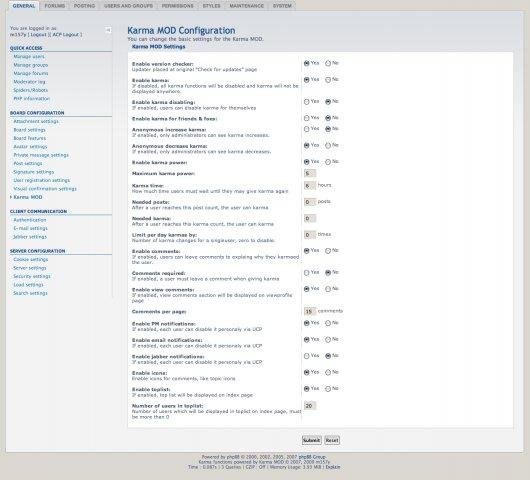Click the Needed posts field
This screenshot has height=480, width=530.
310,202
